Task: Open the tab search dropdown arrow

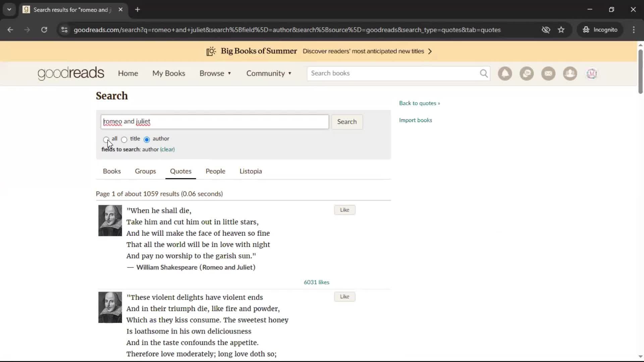Action: [9, 10]
